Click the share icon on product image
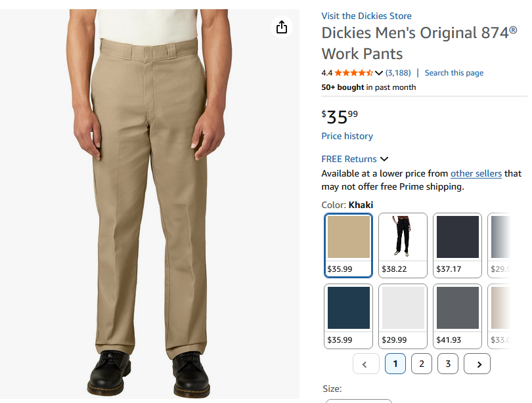The height and width of the screenshot is (403, 532). click(282, 27)
